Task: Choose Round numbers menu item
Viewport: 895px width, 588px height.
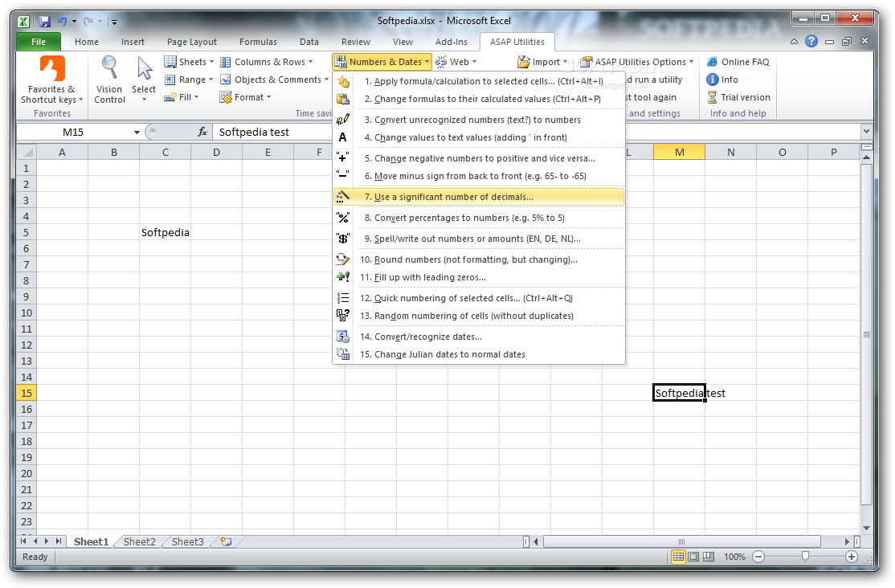Action: [x=479, y=259]
